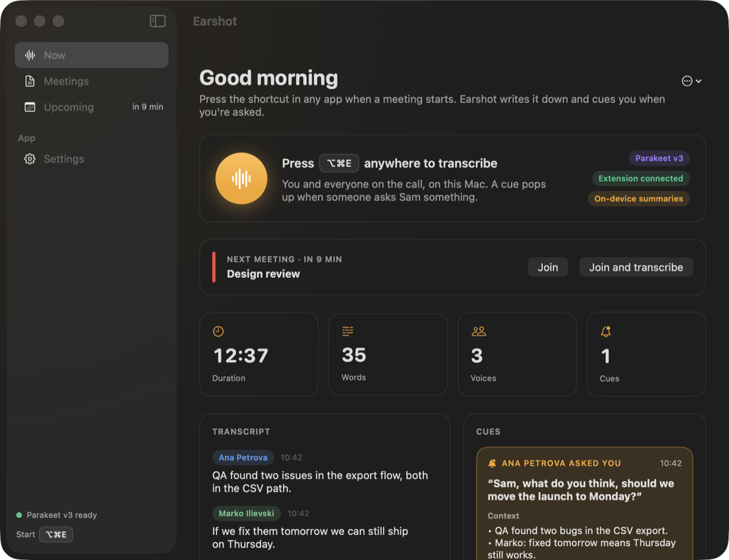
Task: Open Settings in sidebar
Action: pos(91,159)
